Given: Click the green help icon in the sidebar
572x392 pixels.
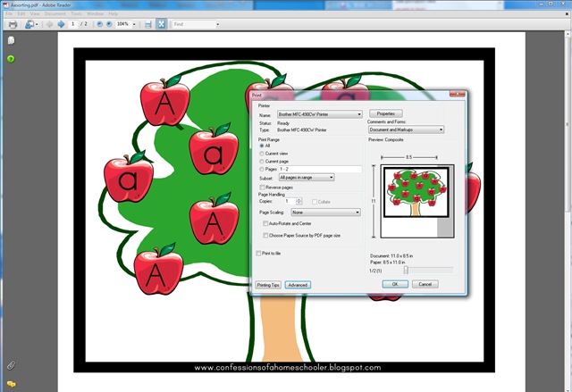Looking at the screenshot, I should (11, 59).
